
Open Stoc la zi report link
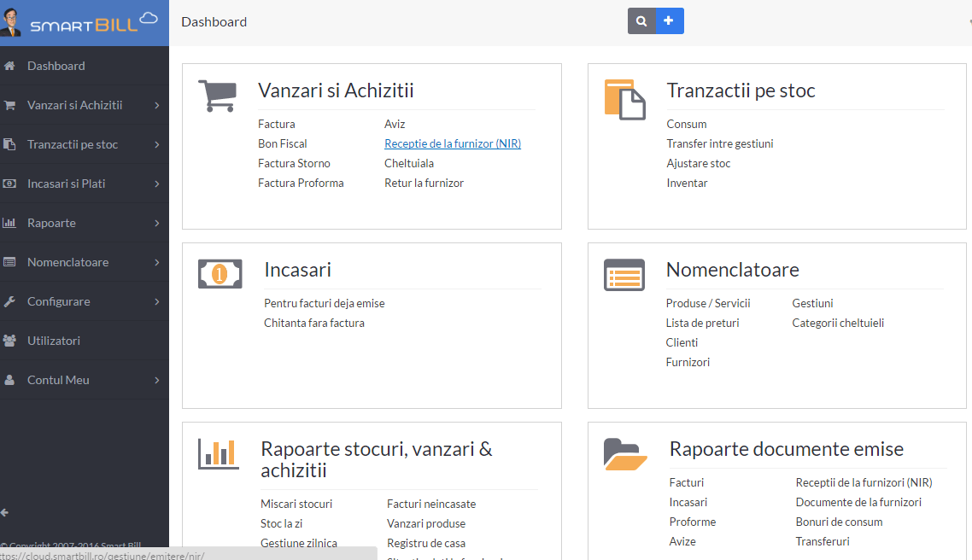(281, 524)
